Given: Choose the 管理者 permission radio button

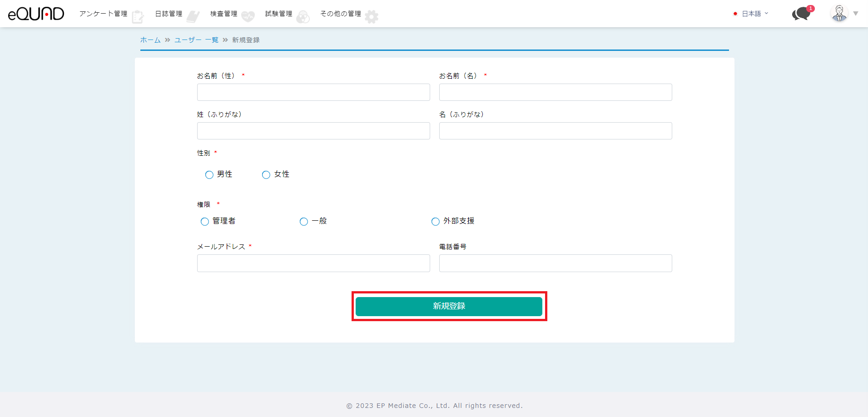Looking at the screenshot, I should click(x=205, y=222).
